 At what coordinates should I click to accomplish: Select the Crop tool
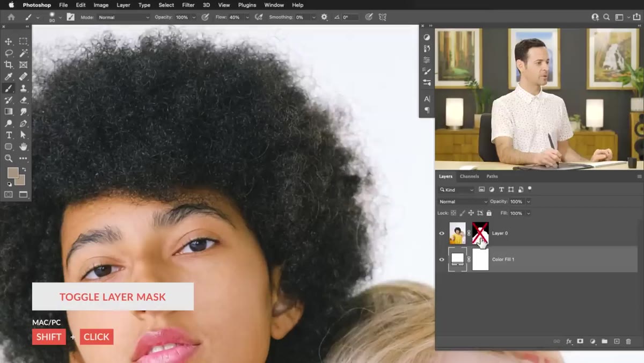click(9, 65)
